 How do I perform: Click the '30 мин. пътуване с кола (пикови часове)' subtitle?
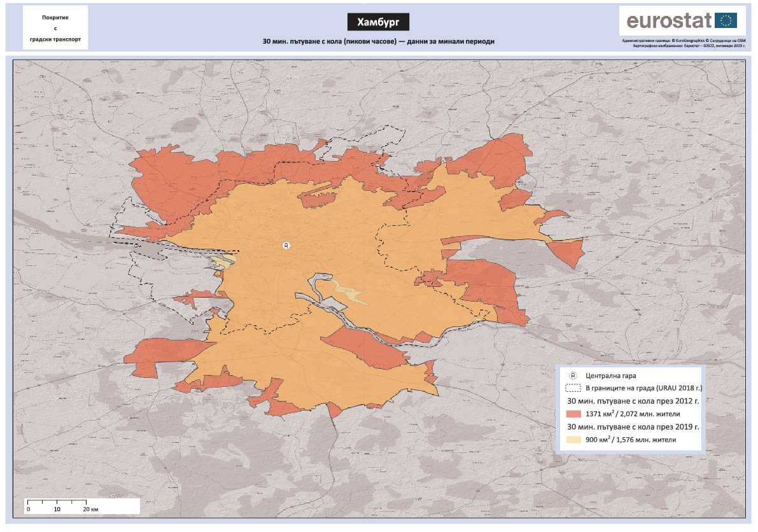click(378, 41)
